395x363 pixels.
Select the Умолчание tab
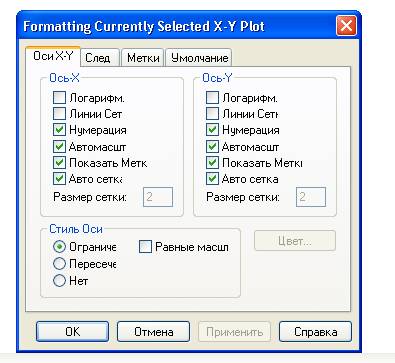199,58
